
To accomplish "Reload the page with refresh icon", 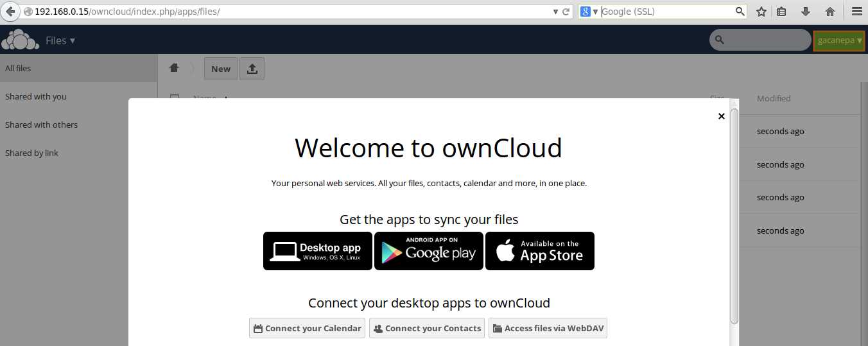I will [x=566, y=12].
